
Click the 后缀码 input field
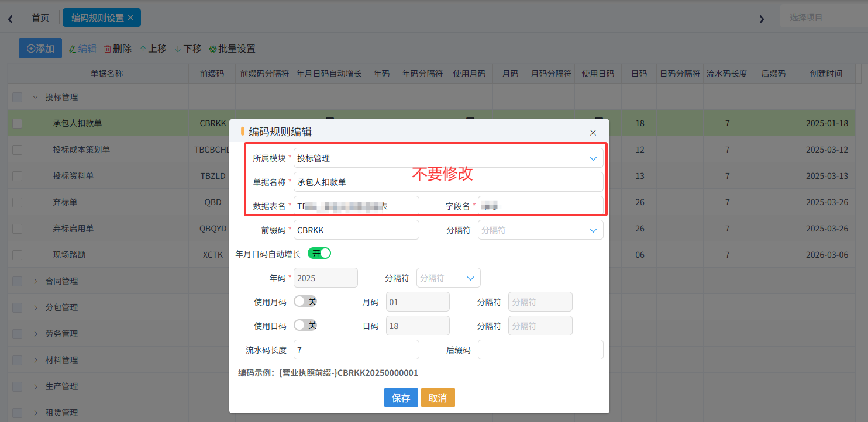point(540,350)
